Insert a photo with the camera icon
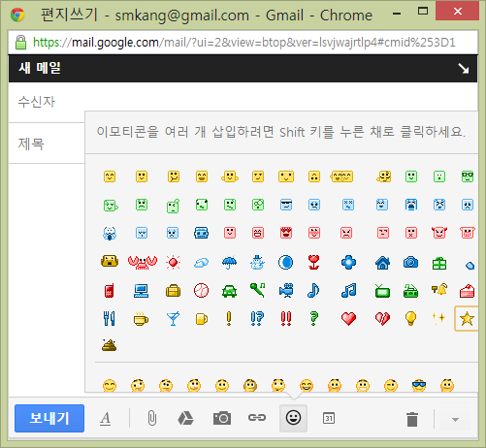 point(222,418)
